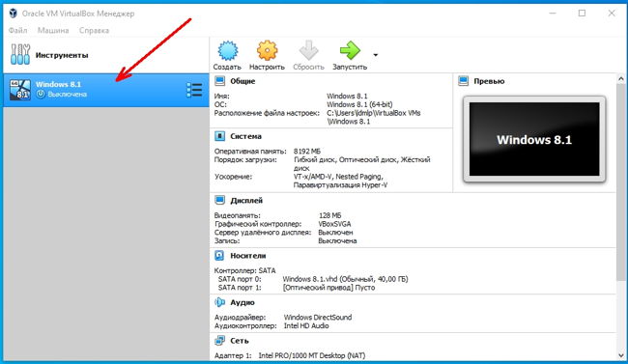This screenshot has height=364, width=628.
Task: Click the Windows 8.1 preview thumbnail
Action: (534, 139)
